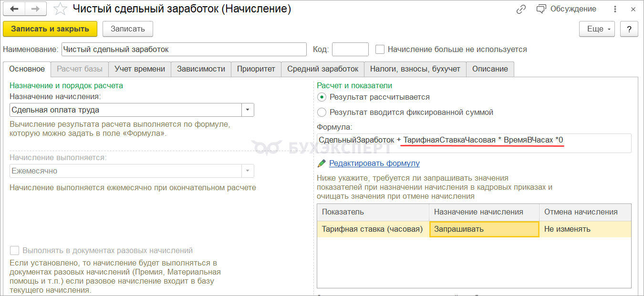Check 'Начисление больше не используется' checkbox
The width and height of the screenshot is (644, 296).
[380, 50]
